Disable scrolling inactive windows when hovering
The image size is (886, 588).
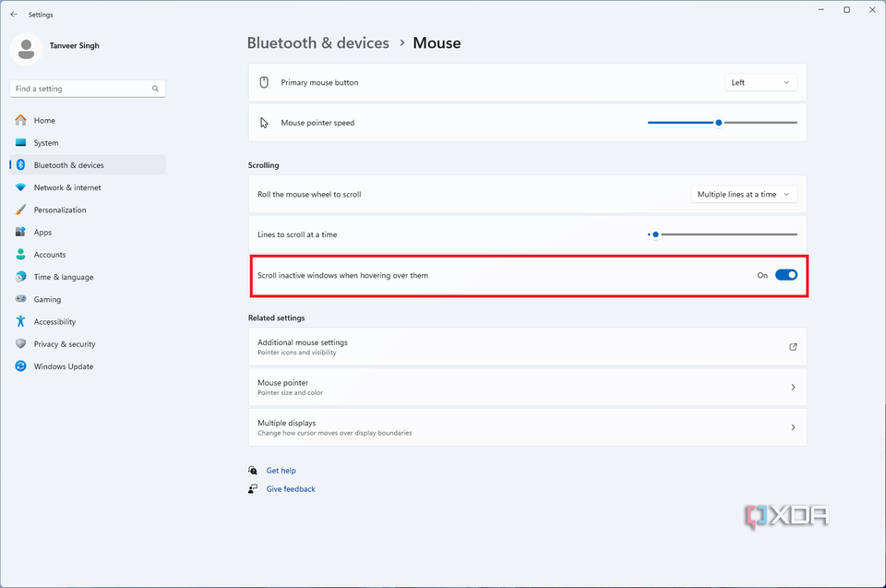tap(785, 274)
